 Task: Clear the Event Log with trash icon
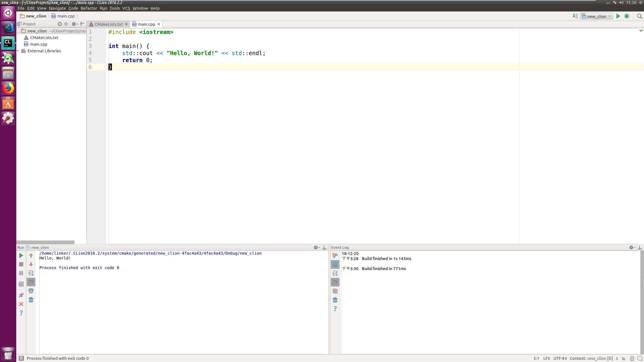pyautogui.click(x=335, y=300)
